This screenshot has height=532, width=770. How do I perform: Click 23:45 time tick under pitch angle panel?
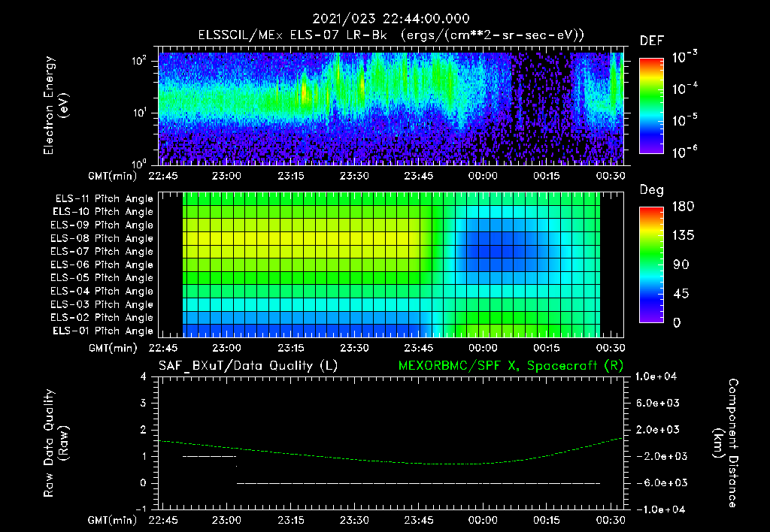coord(418,348)
